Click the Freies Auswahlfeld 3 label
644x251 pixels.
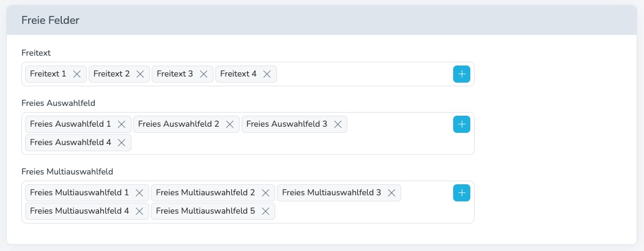click(x=286, y=124)
